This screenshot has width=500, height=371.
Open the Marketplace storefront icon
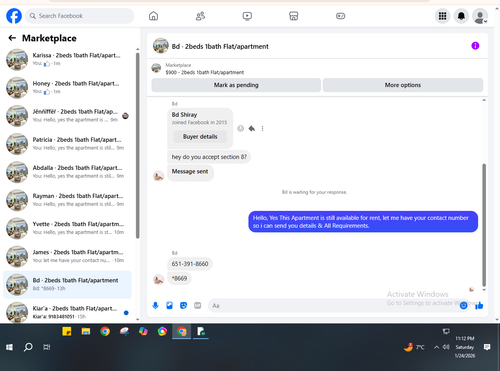(294, 16)
